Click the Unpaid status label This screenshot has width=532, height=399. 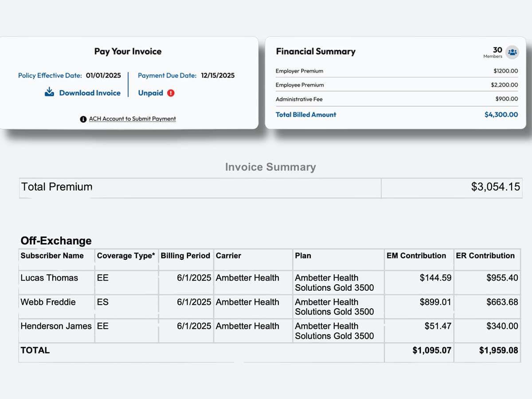pos(151,93)
